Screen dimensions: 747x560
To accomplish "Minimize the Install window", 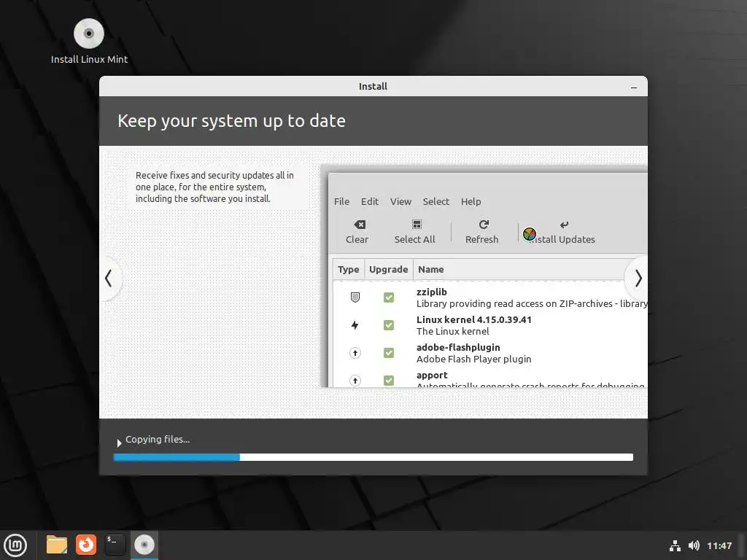I will pyautogui.click(x=634, y=87).
